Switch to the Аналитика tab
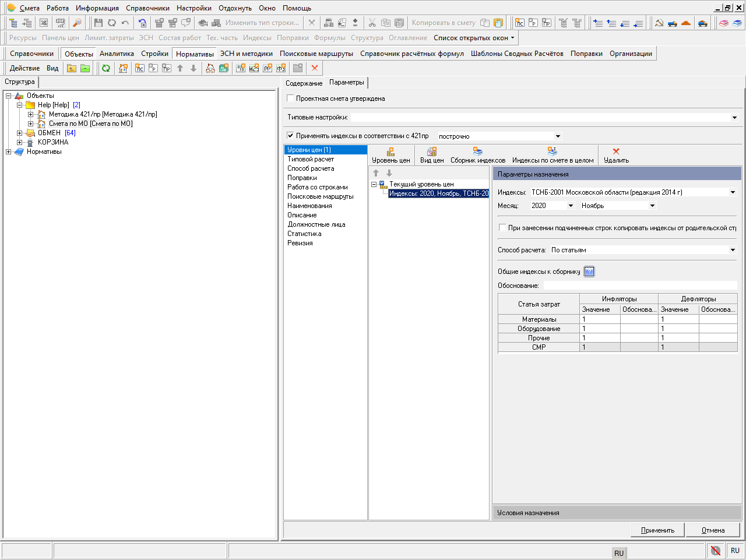 (x=117, y=54)
